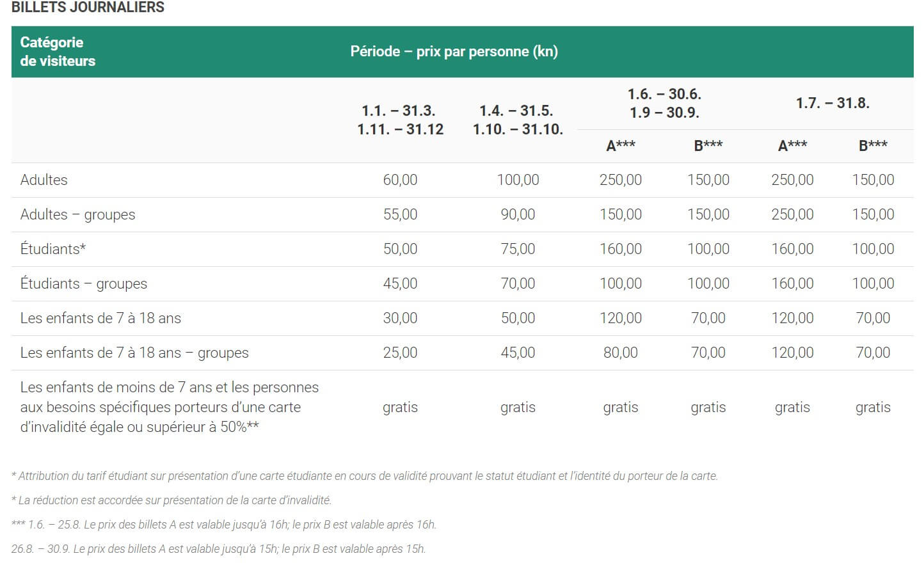Click the BILLETS JOURNALIERS heading
The height and width of the screenshot is (565, 924).
pyautogui.click(x=88, y=7)
